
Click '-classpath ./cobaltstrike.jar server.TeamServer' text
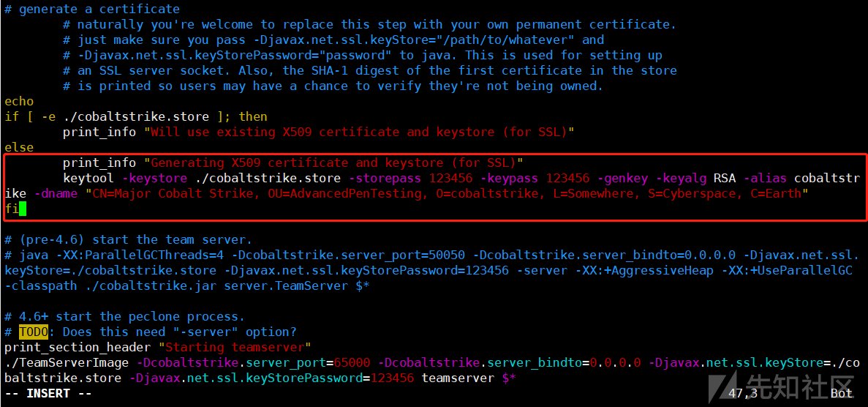click(176, 286)
